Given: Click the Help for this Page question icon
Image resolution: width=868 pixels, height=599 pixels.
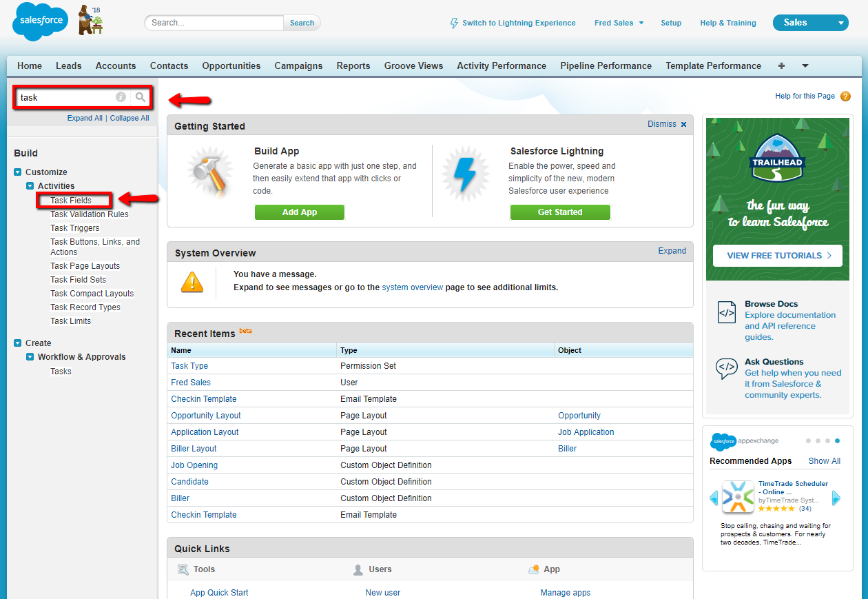Looking at the screenshot, I should [x=846, y=97].
